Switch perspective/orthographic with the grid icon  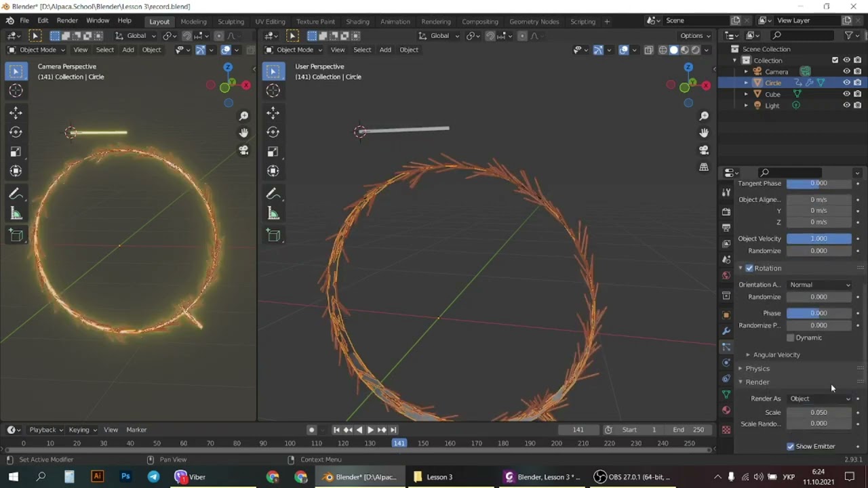tap(704, 167)
